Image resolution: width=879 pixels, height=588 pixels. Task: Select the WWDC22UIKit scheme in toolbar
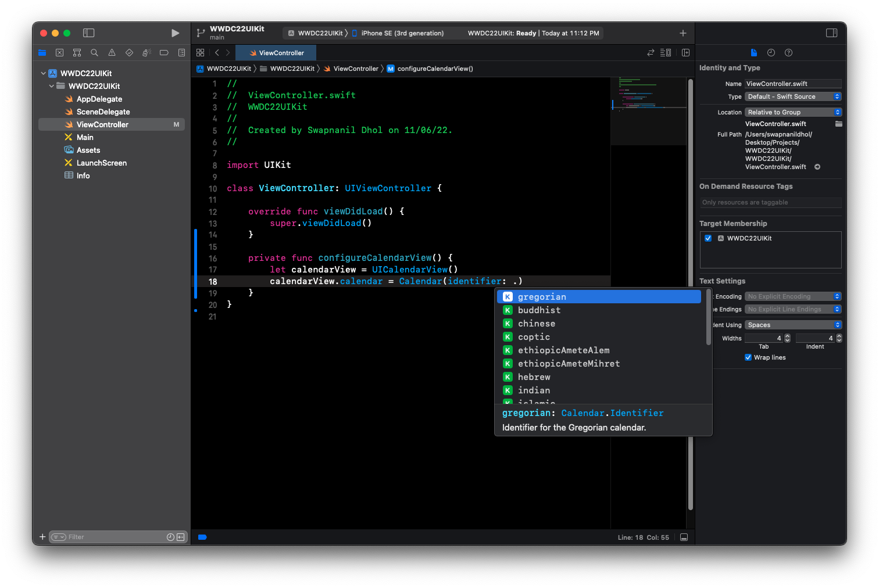click(x=316, y=33)
